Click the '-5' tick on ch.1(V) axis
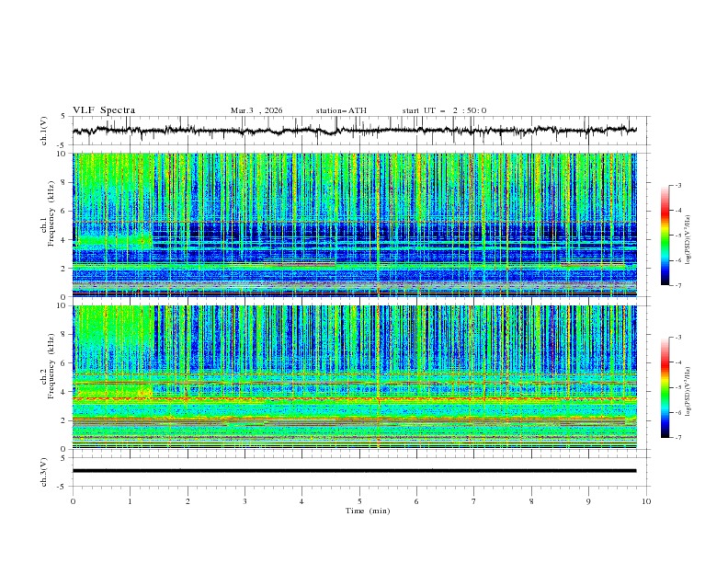The width and height of the screenshot is (728, 563). (63, 145)
